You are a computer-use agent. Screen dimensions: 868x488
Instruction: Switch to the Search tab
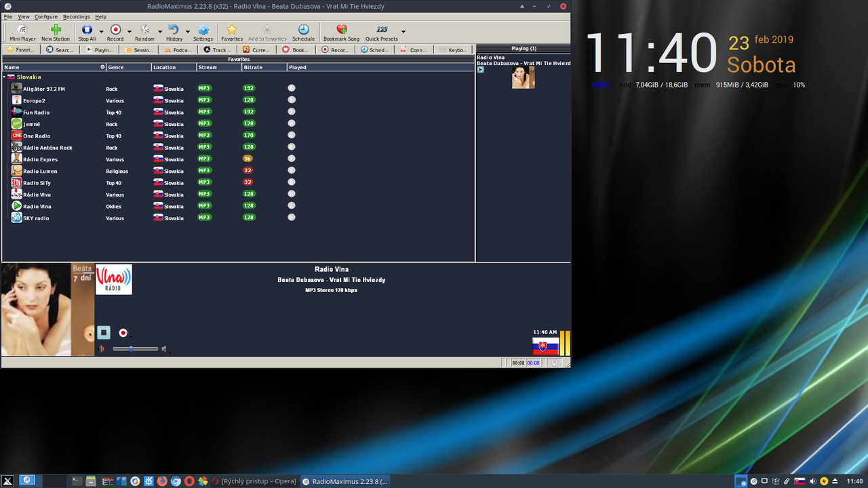click(x=61, y=49)
